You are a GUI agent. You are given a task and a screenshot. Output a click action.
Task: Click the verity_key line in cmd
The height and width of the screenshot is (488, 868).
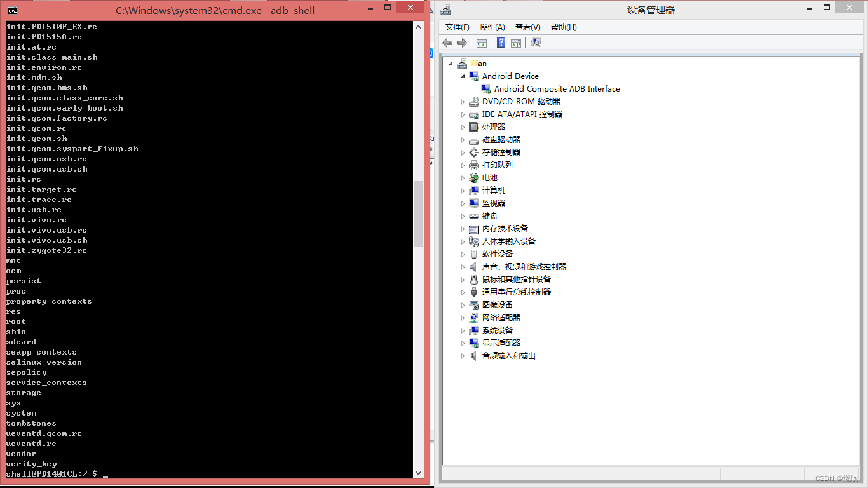point(31,464)
